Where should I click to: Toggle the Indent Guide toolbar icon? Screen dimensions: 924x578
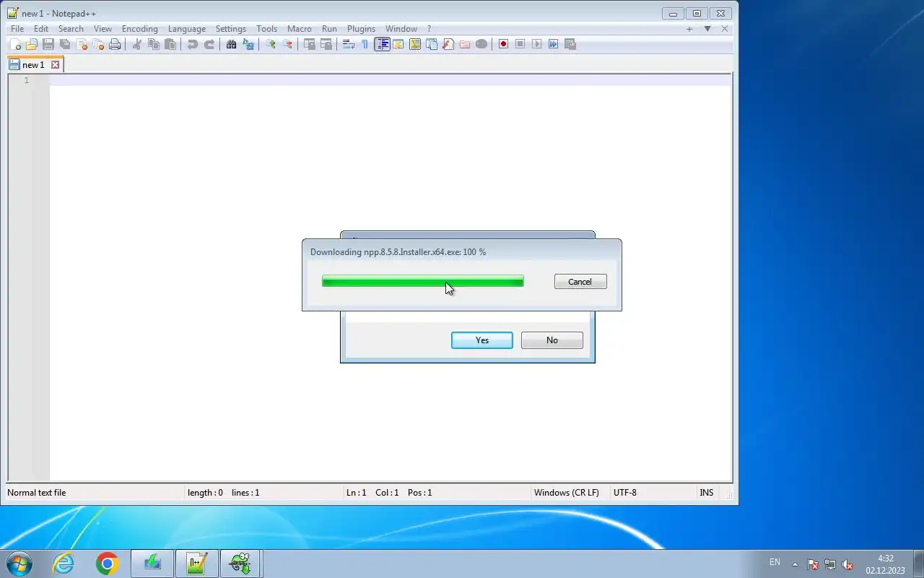pyautogui.click(x=382, y=44)
